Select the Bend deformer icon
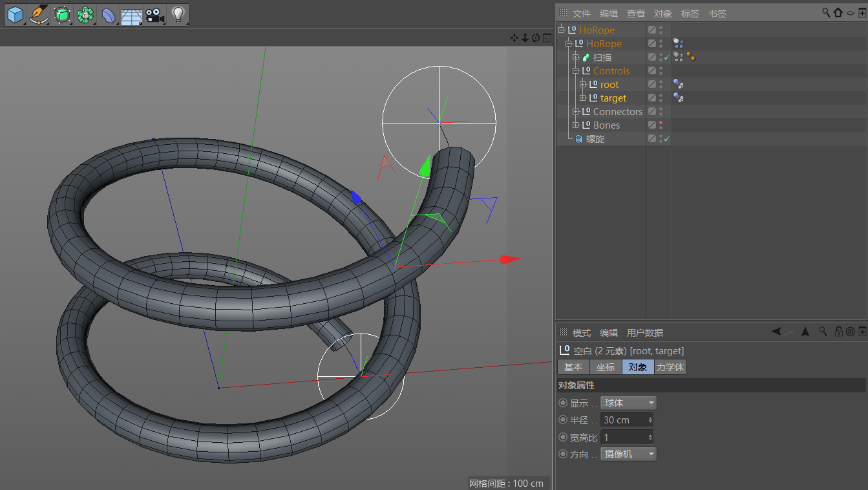The image size is (868, 490). [109, 15]
